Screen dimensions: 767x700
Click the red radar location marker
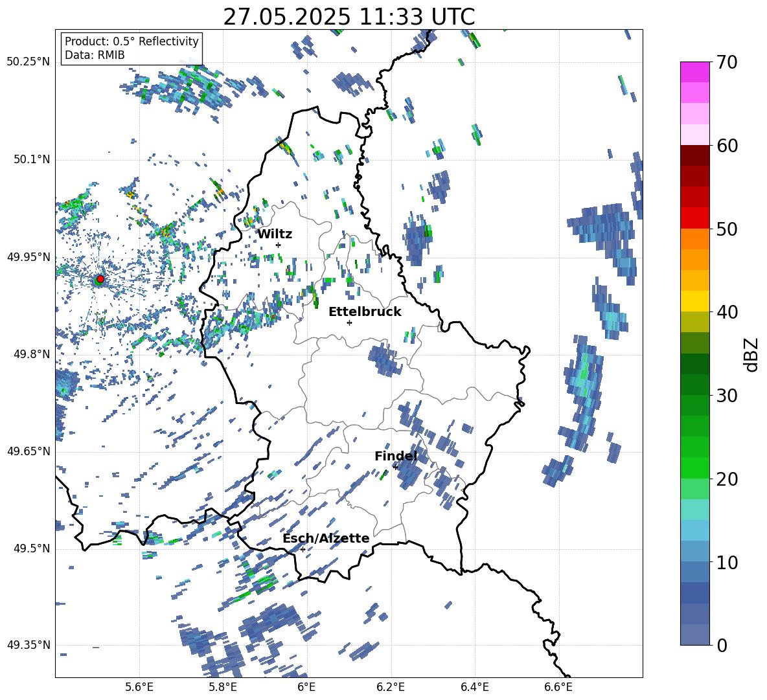pyautogui.click(x=100, y=279)
